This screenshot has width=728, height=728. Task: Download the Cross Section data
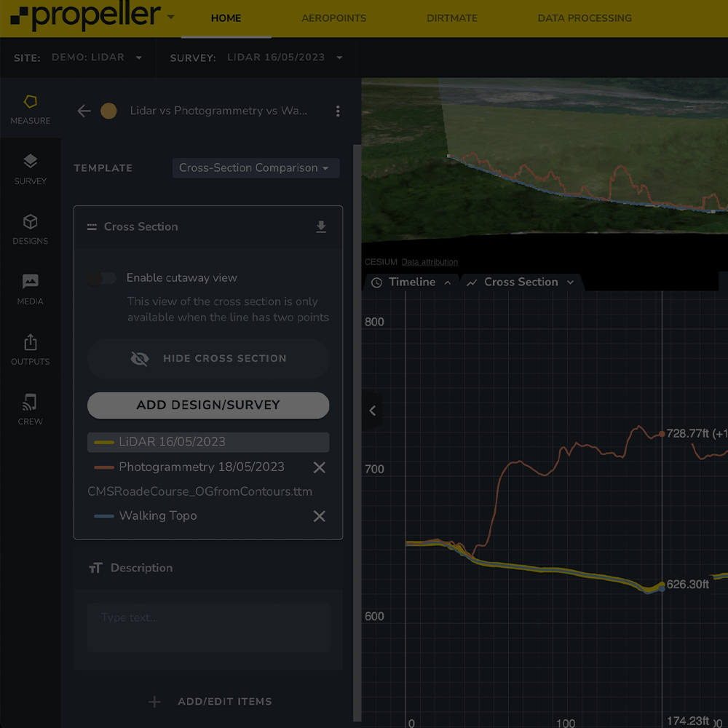321,226
